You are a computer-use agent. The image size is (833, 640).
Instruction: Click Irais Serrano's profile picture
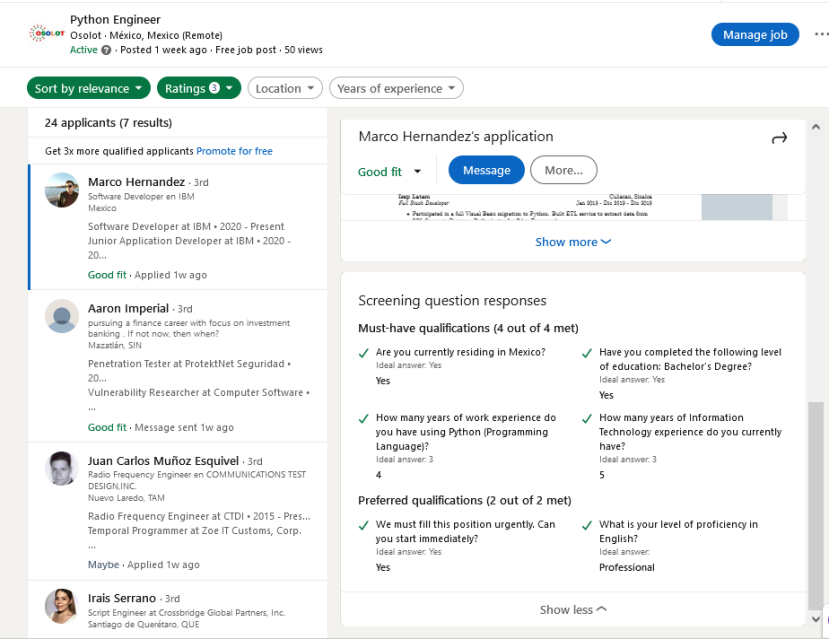[62, 606]
